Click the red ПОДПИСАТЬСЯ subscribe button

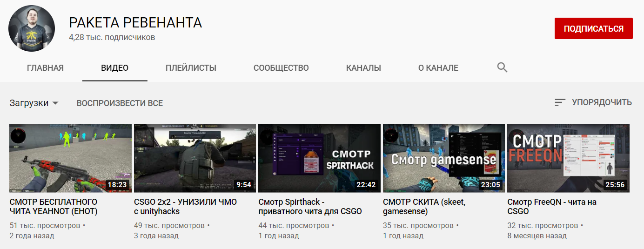(593, 28)
